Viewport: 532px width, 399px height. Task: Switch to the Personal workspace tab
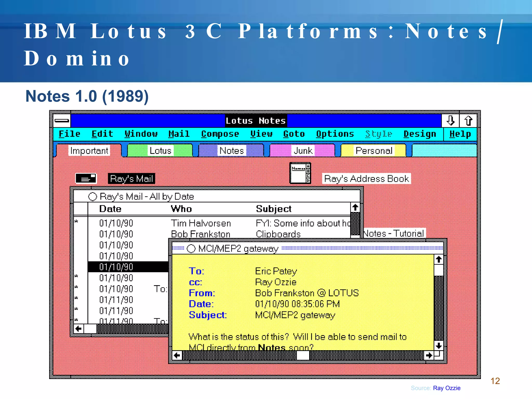[374, 151]
